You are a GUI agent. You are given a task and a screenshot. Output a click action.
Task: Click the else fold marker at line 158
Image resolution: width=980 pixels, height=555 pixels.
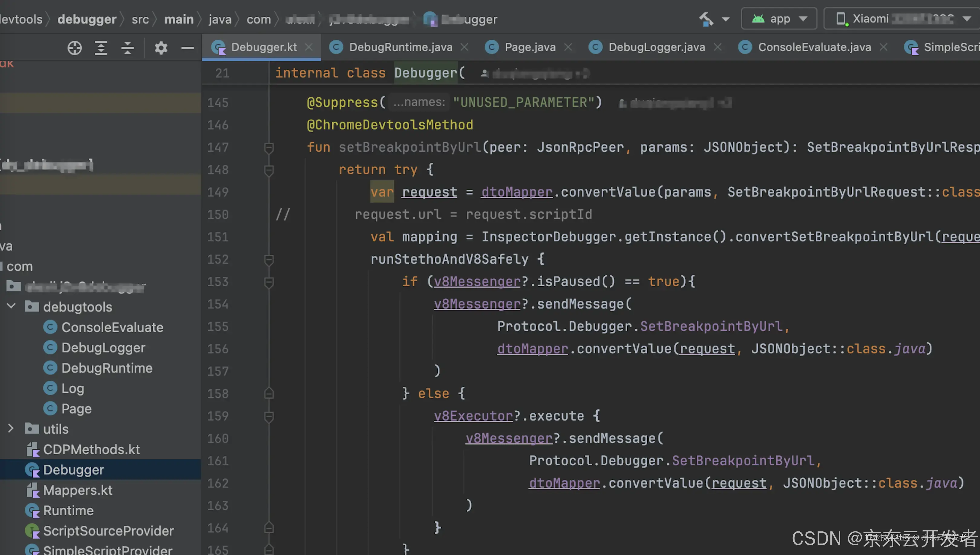tap(269, 394)
